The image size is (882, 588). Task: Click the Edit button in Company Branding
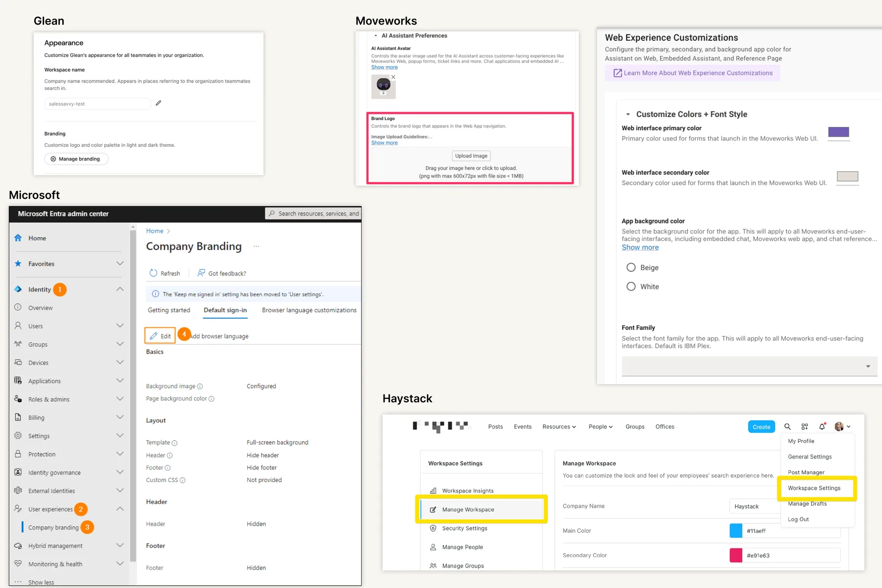coord(160,336)
